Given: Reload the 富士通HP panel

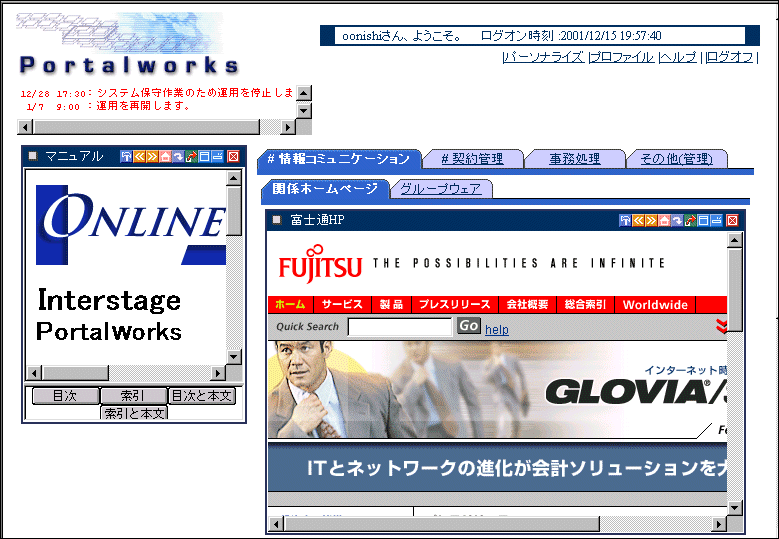Looking at the screenshot, I should coord(677,221).
